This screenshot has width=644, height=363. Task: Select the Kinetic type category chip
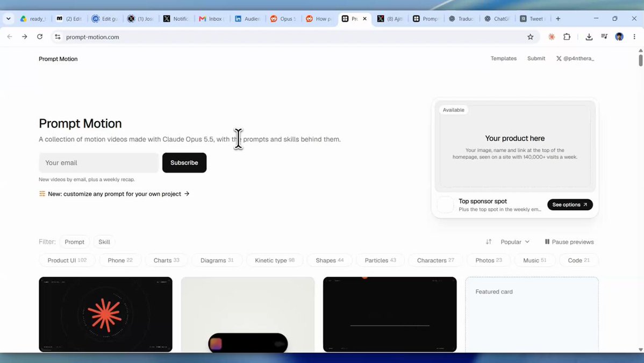(x=275, y=260)
